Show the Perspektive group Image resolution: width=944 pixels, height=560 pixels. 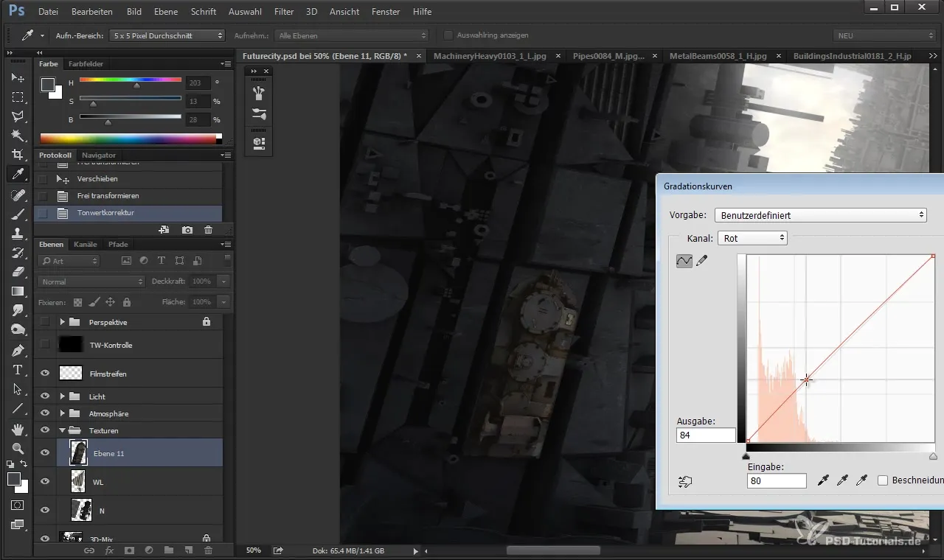tap(45, 322)
